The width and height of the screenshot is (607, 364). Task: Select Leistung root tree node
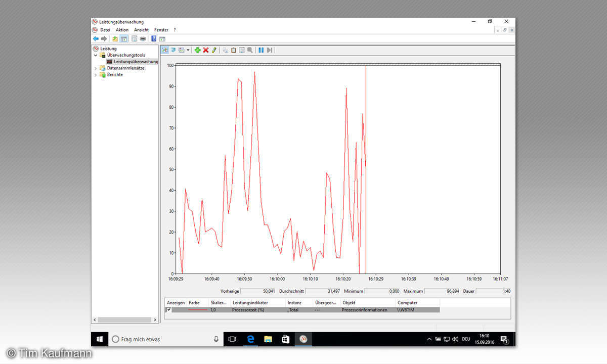click(x=108, y=49)
